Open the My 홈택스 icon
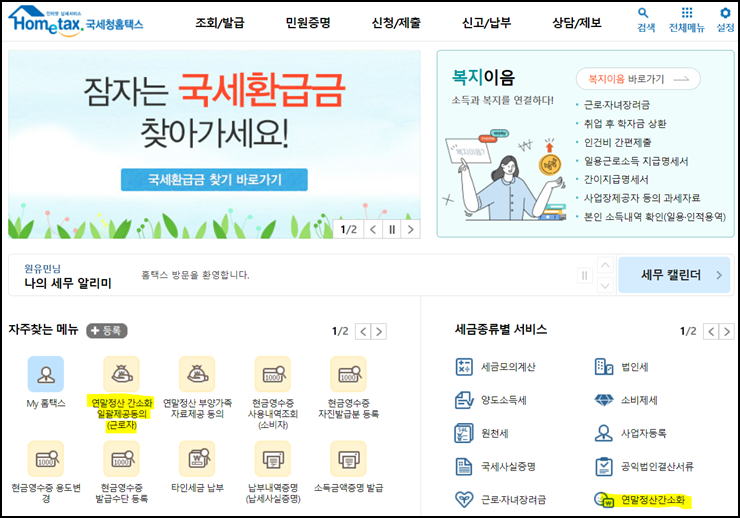 (46, 374)
